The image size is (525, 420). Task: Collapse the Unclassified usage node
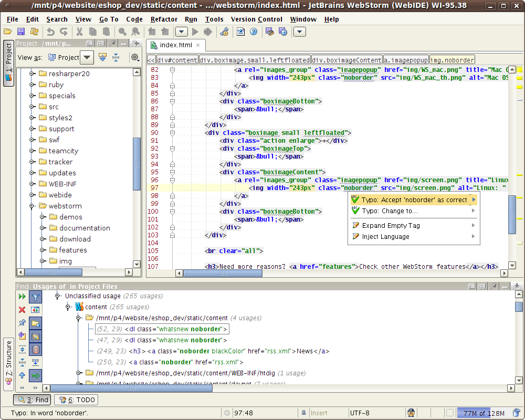point(58,296)
